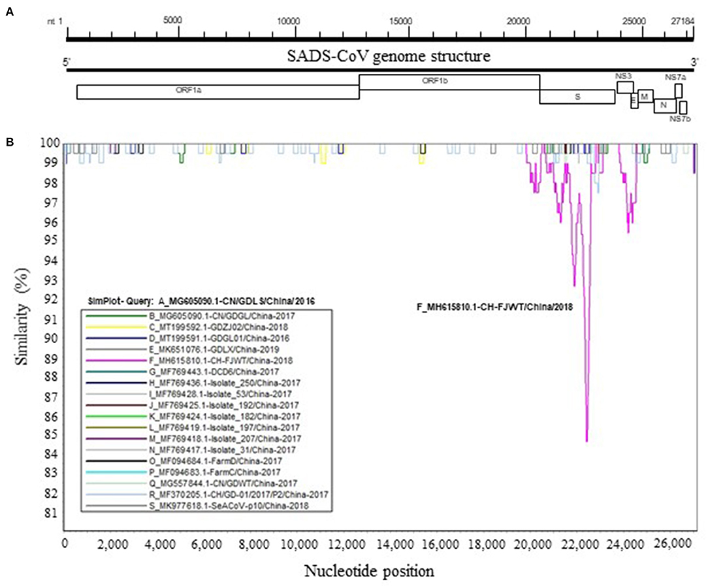708x588 pixels.
Task: Select legend entry S_MK977618.1-SeACoV-p10
Action: click(x=229, y=506)
